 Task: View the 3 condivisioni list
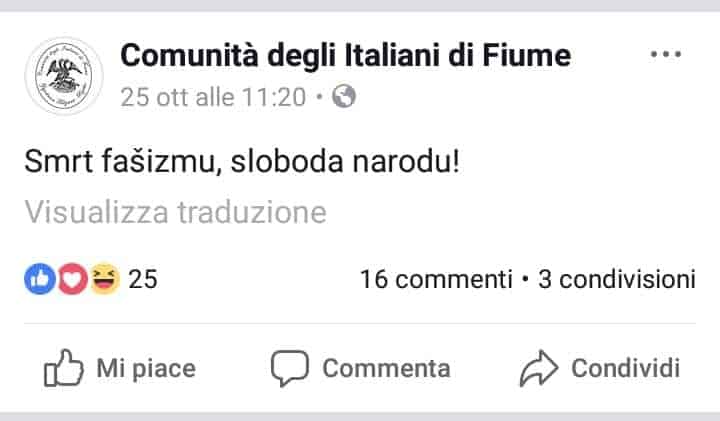coord(617,279)
